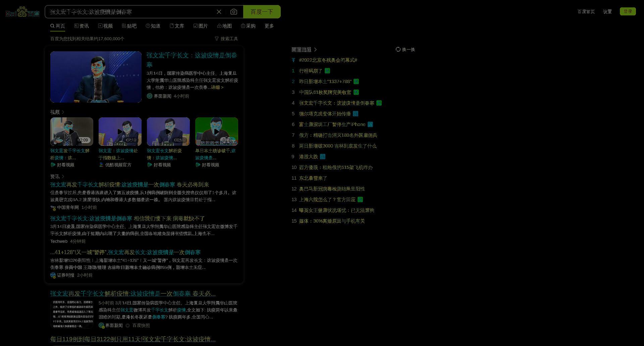644x346 pixels.
Task: Open hot search 中国队61枚奖牌完美收官
Action: [x=325, y=92]
